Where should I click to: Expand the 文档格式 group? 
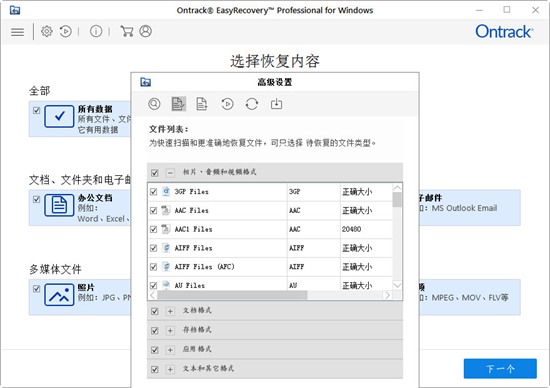pyautogui.click(x=170, y=311)
